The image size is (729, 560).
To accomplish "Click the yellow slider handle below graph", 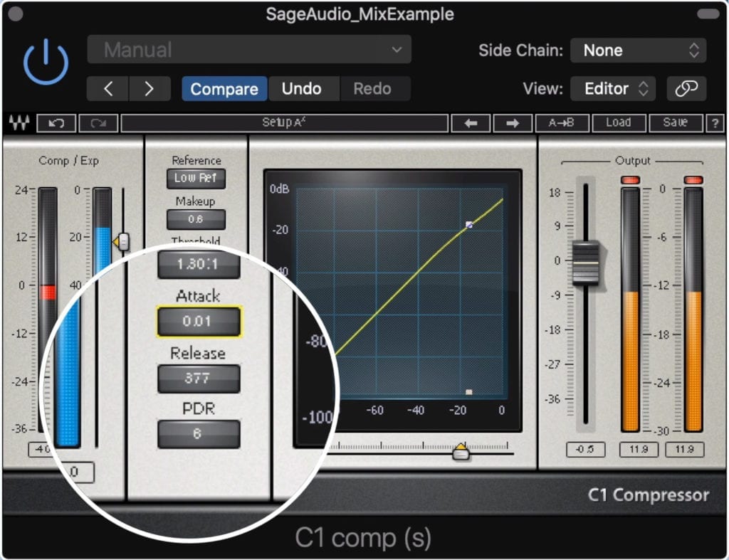I will pos(461,451).
